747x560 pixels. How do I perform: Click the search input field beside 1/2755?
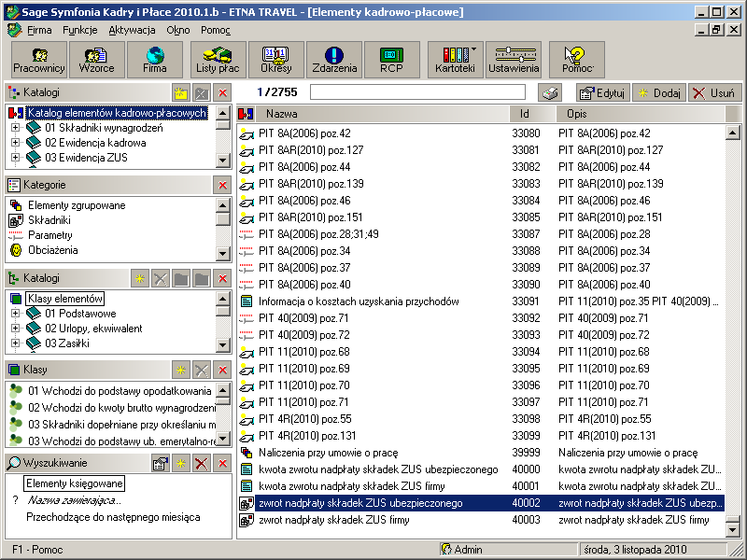tap(417, 91)
